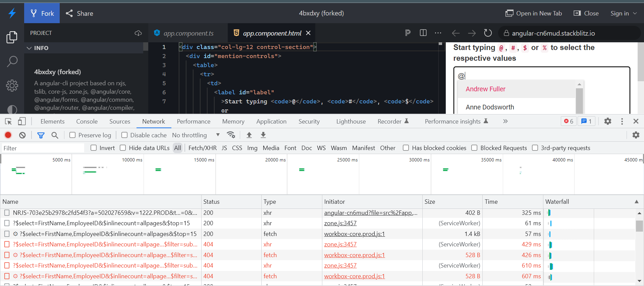Image resolution: width=644 pixels, height=286 pixels.
Task: Click the Prettier format icon in editor toolbar
Action: tap(408, 33)
